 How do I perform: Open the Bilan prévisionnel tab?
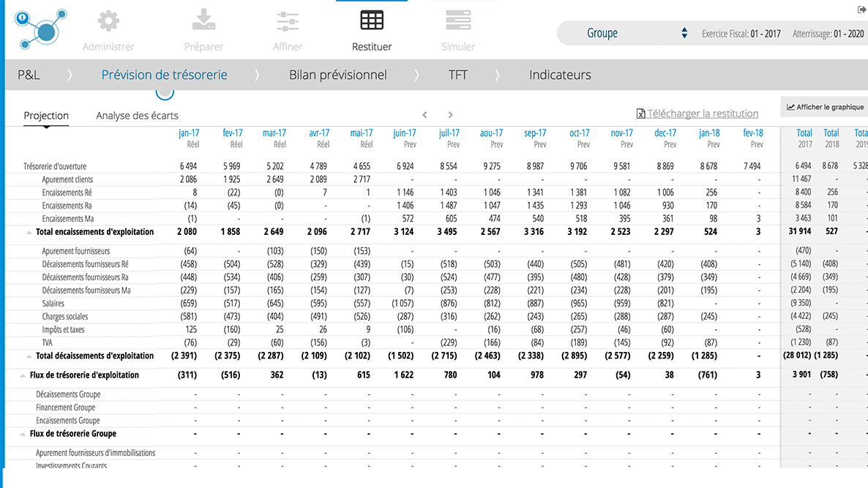[x=337, y=75]
